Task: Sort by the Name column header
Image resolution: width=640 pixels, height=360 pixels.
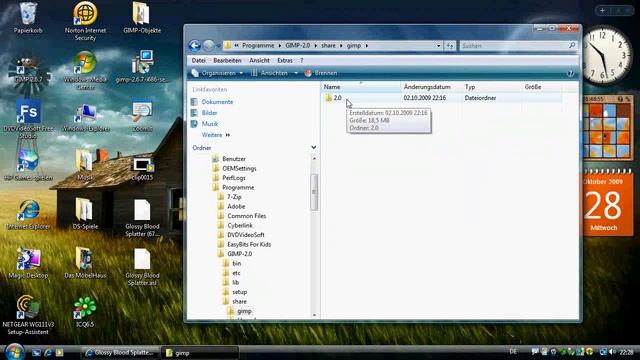Action: point(361,87)
